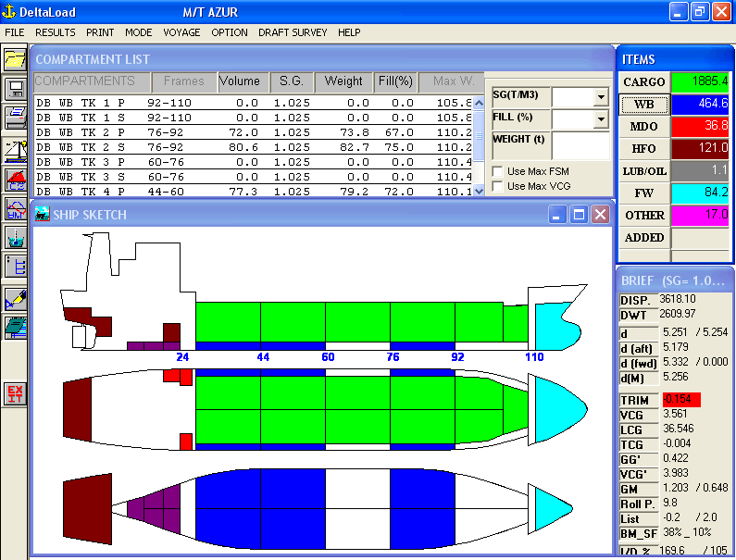Click frame marker 60 on ship profile

point(328,357)
